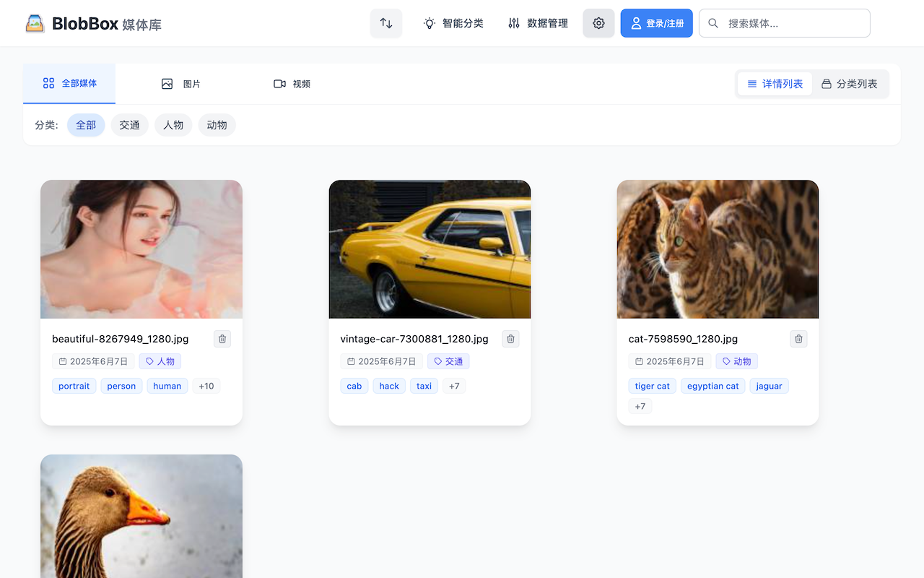Click filename beautiful-8267949_1280.jpg

point(121,339)
